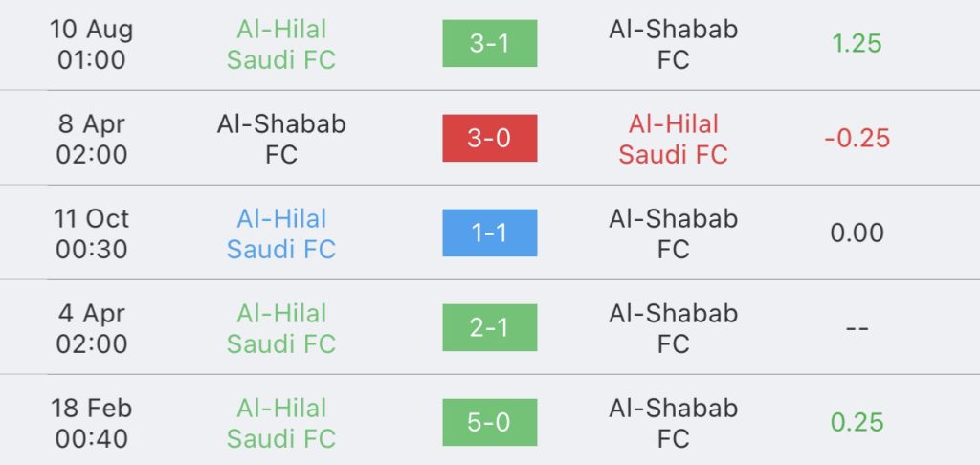Select Al-Hilal Saudi FC in 10 Aug match

pos(281,44)
